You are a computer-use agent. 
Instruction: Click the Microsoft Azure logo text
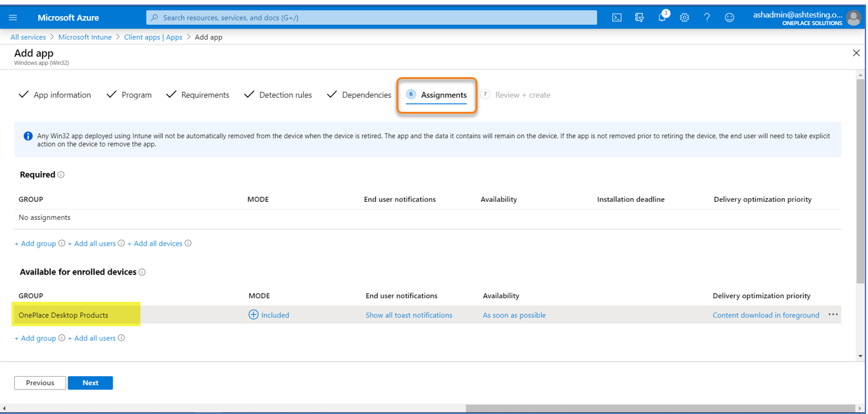68,17
